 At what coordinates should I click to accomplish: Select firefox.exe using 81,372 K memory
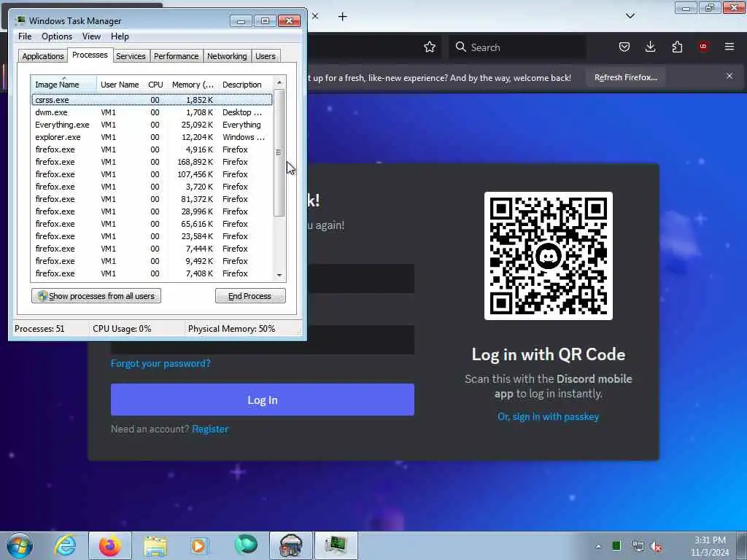152,199
